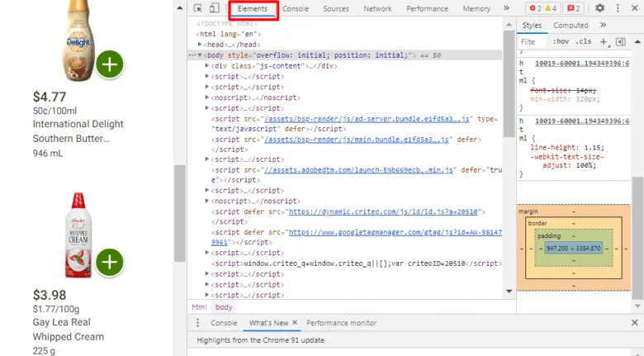This screenshot has height=356, width=644.
Task: Close the bottom drawer panel
Action: [x=635, y=323]
